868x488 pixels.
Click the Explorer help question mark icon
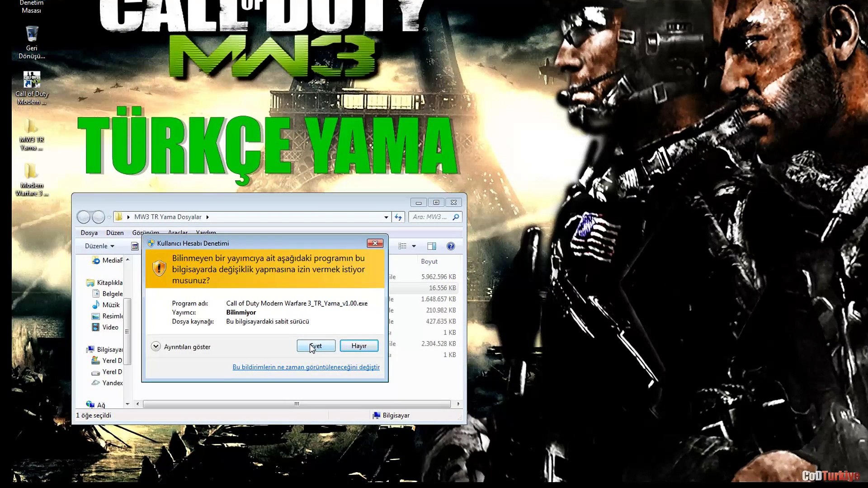[x=450, y=246]
